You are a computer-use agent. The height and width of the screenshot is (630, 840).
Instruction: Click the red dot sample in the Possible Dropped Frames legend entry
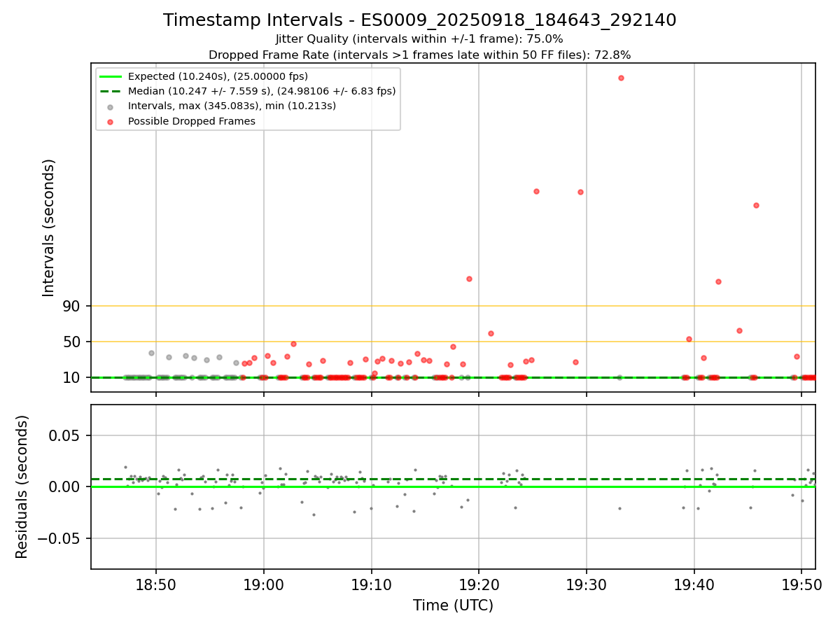[111, 122]
